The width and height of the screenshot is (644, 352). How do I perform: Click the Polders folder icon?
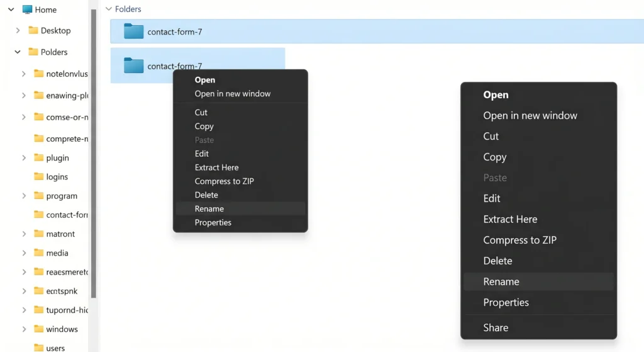(x=33, y=52)
